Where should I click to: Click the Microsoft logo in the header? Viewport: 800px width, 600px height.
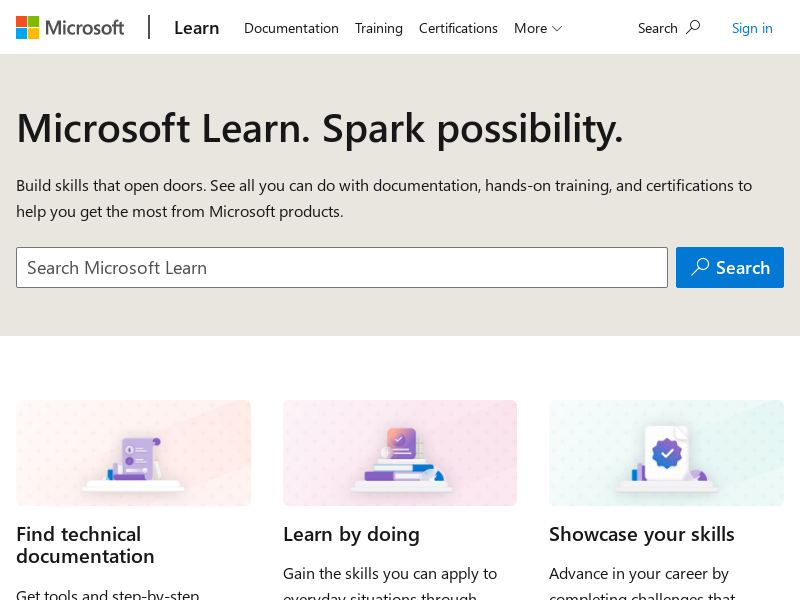tap(70, 28)
